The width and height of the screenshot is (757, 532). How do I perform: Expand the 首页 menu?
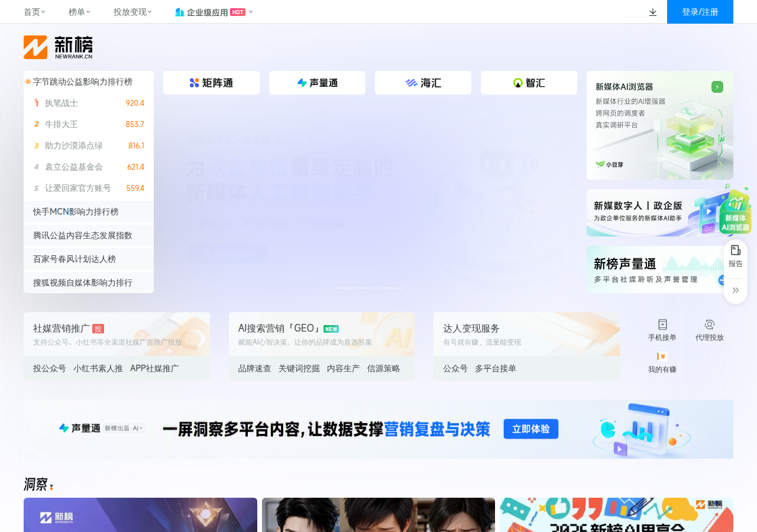[x=34, y=12]
